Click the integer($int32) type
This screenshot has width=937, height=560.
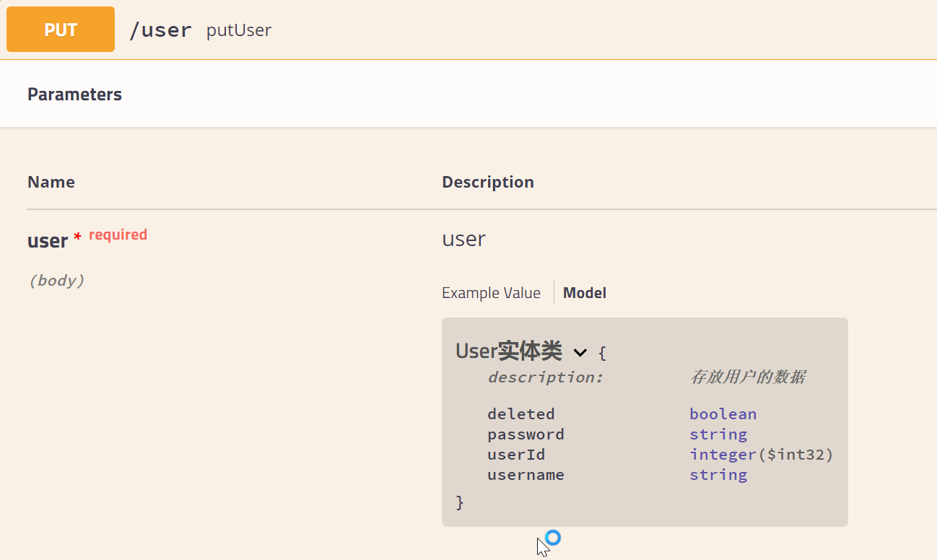[x=762, y=455]
